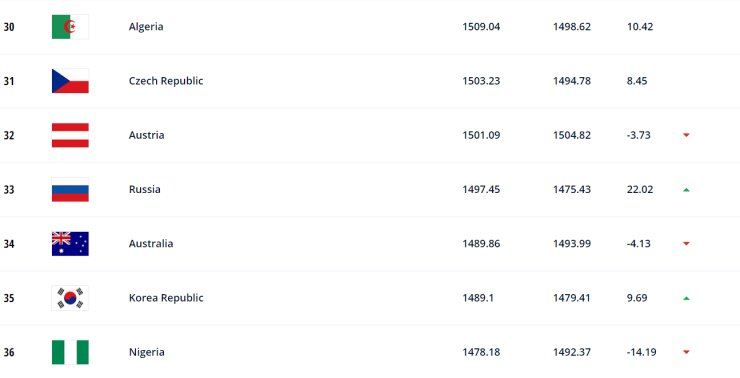Click the Austria country name

146,135
